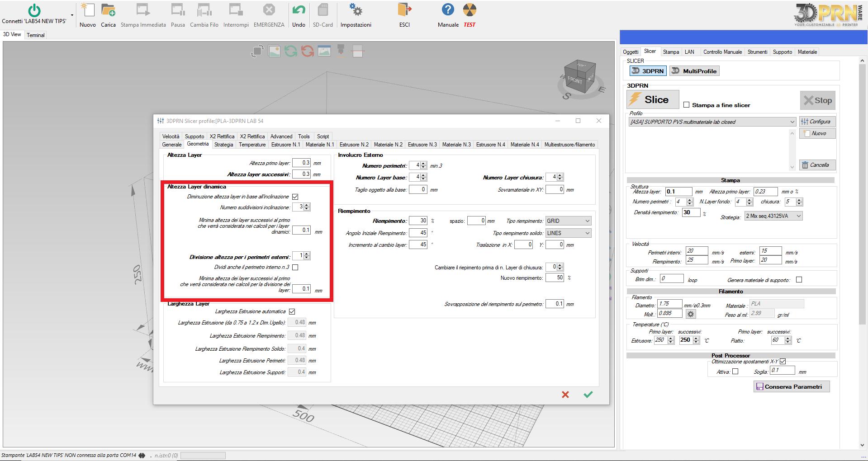Click the Undo arrow icon

(x=299, y=10)
